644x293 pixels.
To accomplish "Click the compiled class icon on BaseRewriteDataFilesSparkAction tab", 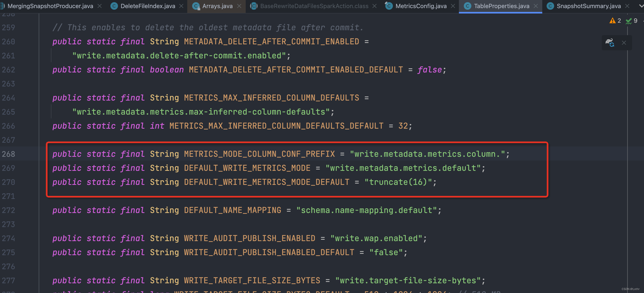I will [x=254, y=6].
